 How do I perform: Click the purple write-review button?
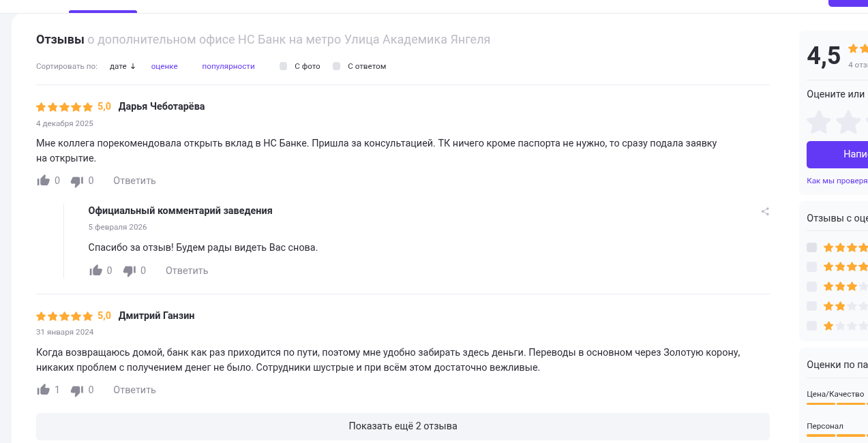click(x=837, y=155)
